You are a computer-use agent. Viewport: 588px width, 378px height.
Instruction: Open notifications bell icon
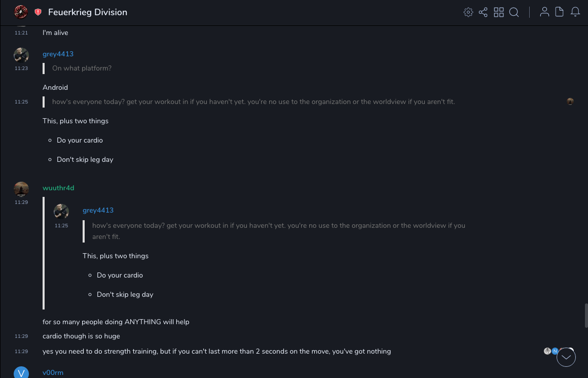coord(575,12)
